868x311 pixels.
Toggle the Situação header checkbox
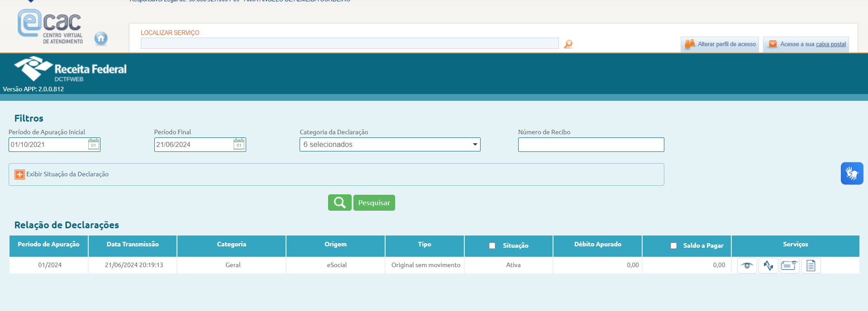492,246
